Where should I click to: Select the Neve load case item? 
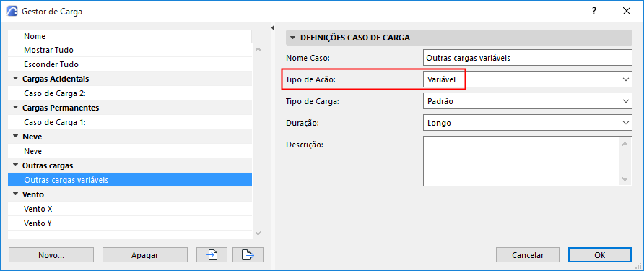pos(130,151)
